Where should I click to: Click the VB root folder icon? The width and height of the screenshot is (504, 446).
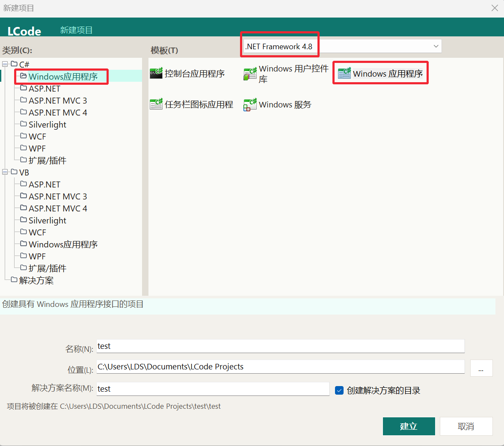pyautogui.click(x=14, y=172)
